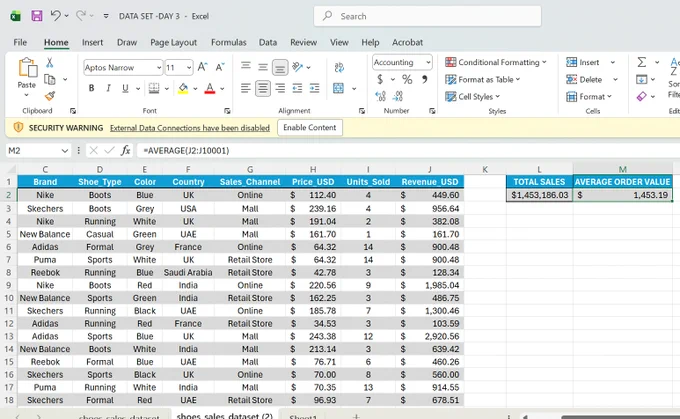Image resolution: width=680 pixels, height=419 pixels.
Task: Cut the selection with the scissors icon
Action: point(50,63)
